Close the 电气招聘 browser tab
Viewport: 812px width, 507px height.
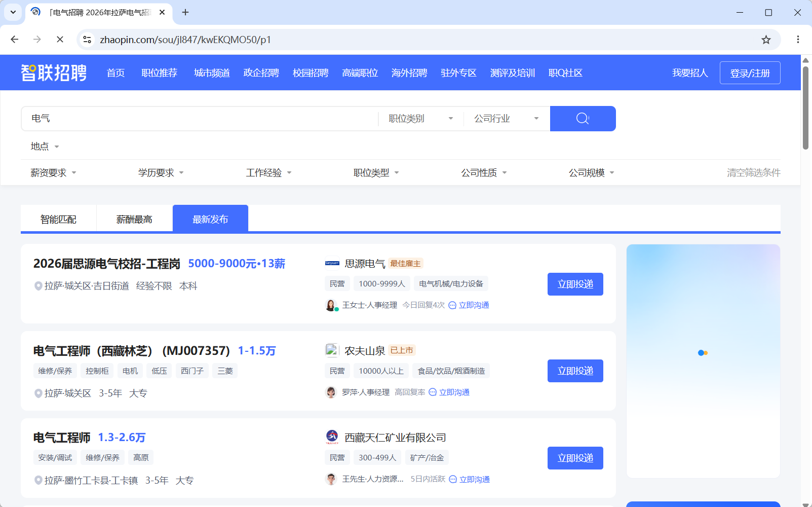click(x=162, y=12)
